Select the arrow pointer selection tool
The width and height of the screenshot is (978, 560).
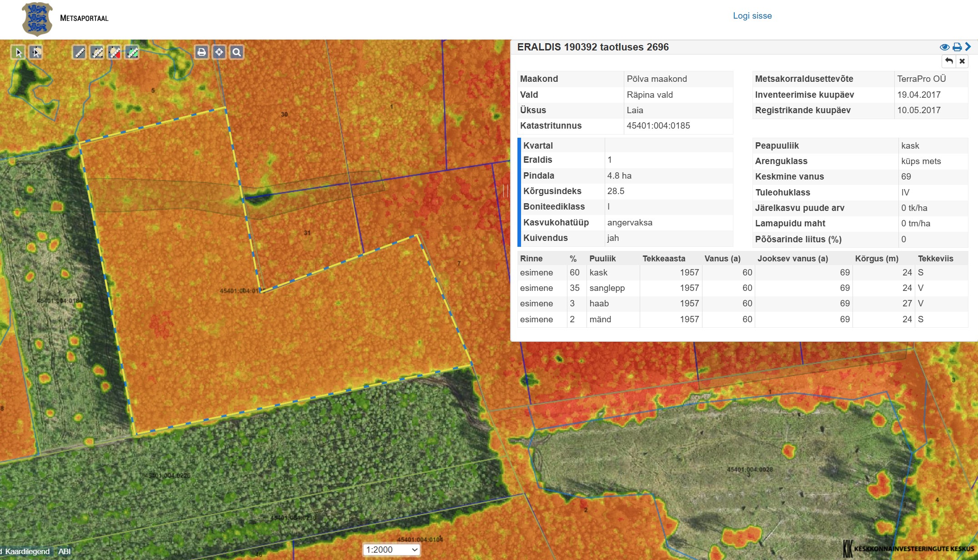coord(18,52)
